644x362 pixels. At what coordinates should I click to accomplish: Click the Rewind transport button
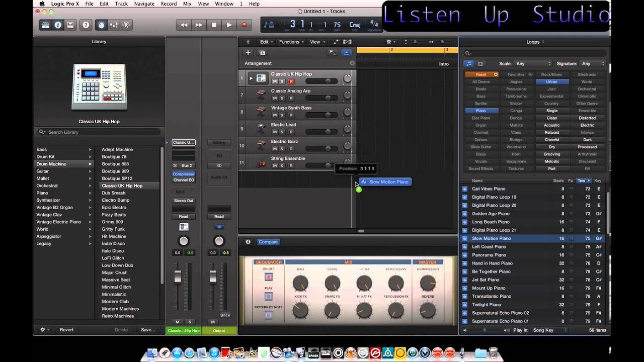184,25
